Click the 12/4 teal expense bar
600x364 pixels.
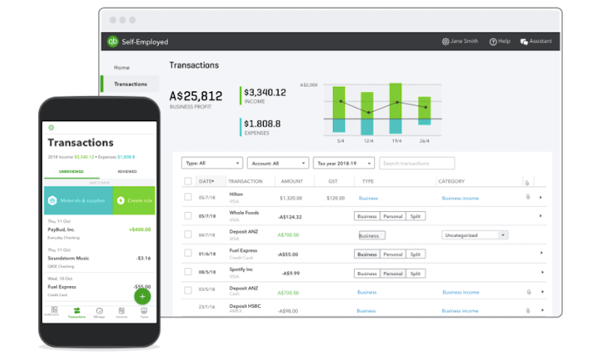(367, 127)
